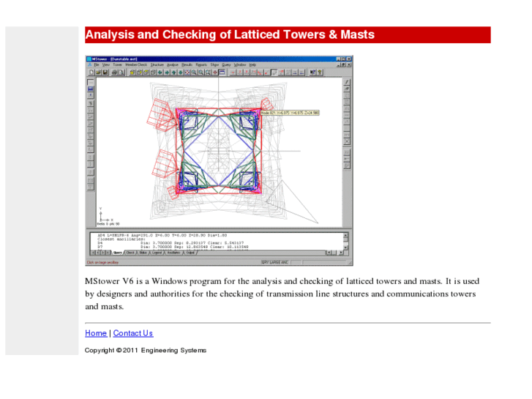
Task: Click the red pan cross toolbar icon
Action: tap(215, 72)
